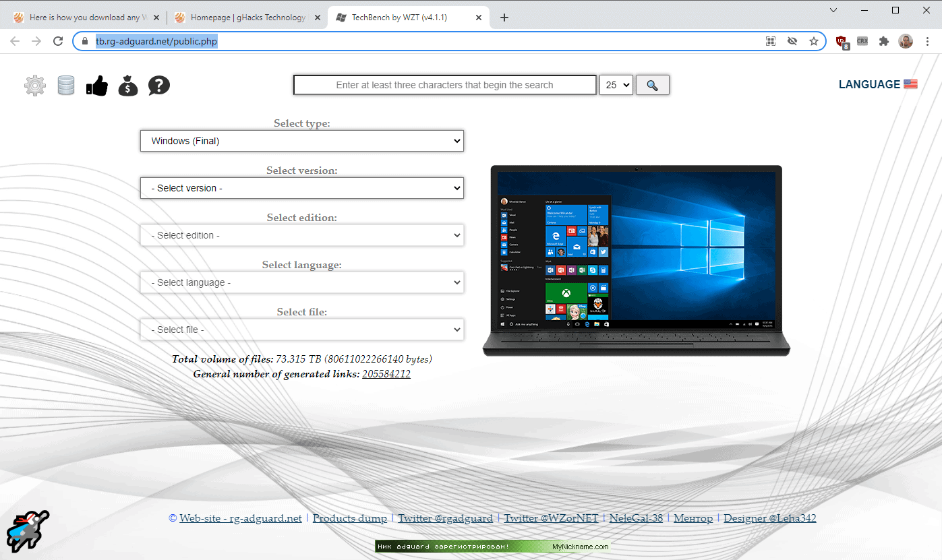Maximize the Chrome window

[x=895, y=10]
